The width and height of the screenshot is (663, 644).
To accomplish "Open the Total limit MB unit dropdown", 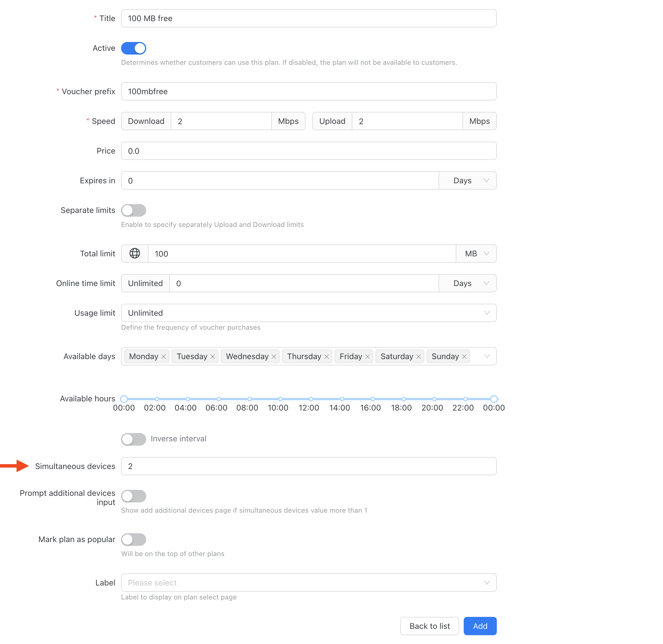I will coord(476,254).
